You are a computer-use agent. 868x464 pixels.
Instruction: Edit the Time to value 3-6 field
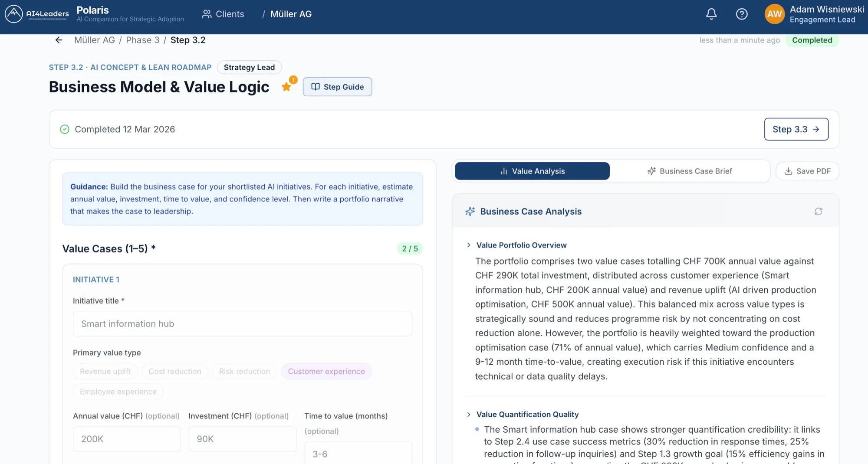coord(358,453)
